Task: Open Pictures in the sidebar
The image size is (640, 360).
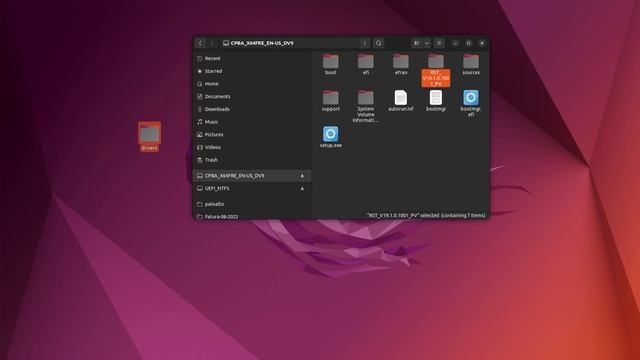Action: point(252,134)
